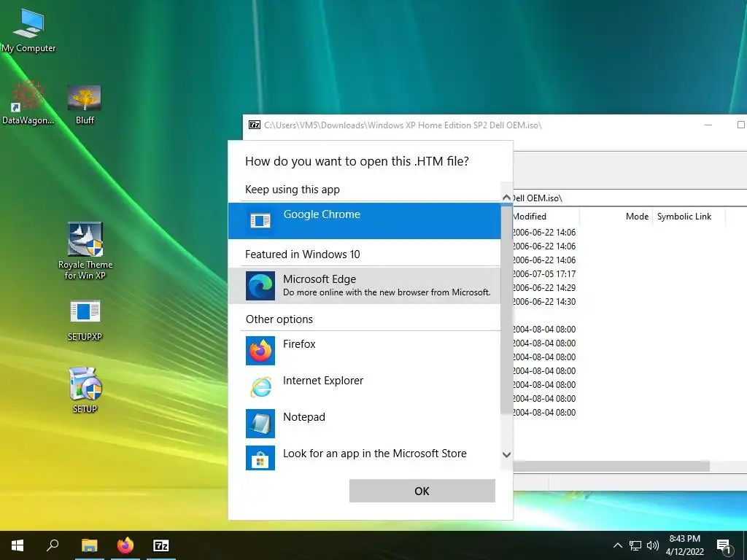Select Google Chrome as the app

click(365, 220)
